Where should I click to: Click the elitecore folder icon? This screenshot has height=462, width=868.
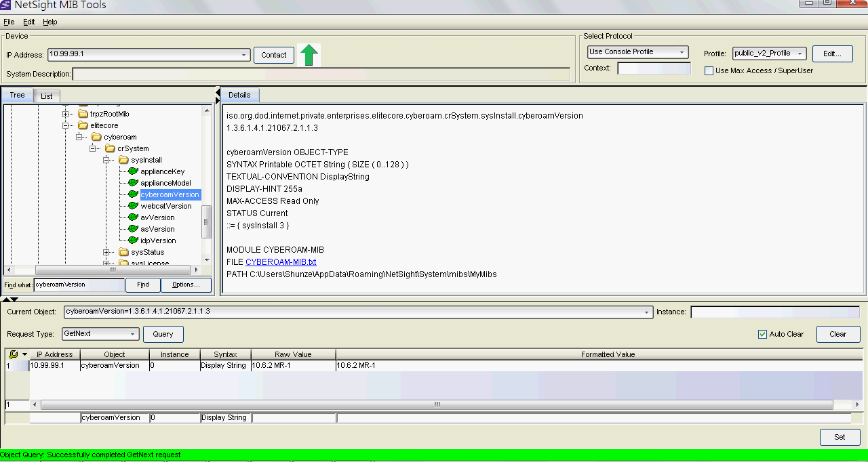click(83, 125)
